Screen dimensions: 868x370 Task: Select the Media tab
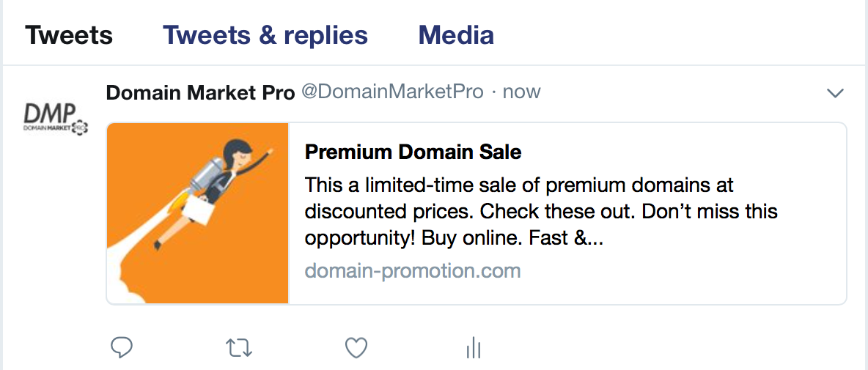pos(456,34)
